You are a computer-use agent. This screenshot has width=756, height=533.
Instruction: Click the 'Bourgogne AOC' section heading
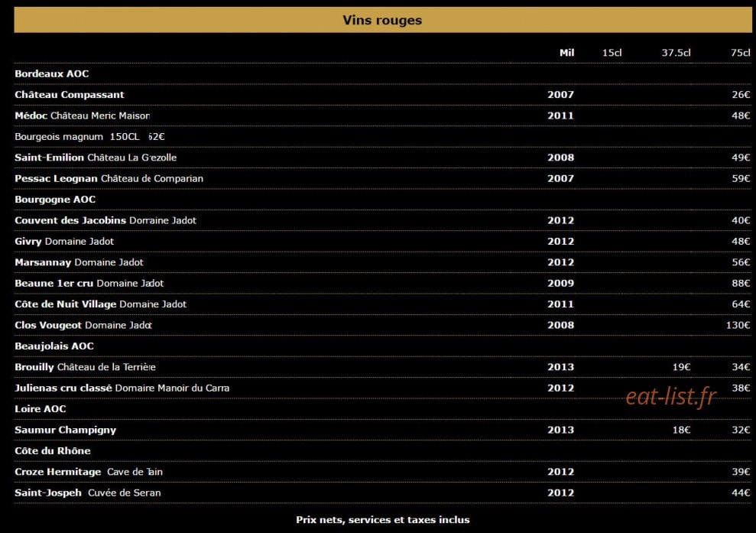[55, 200]
